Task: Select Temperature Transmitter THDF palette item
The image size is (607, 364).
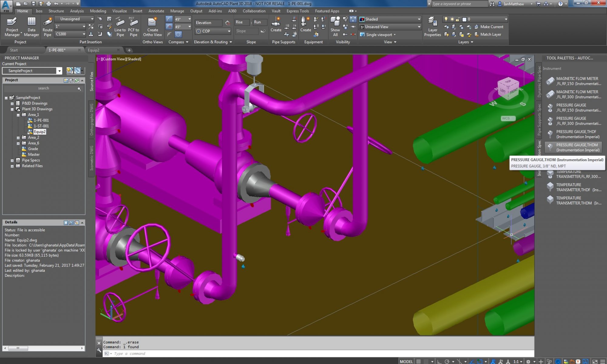Action: (573, 187)
